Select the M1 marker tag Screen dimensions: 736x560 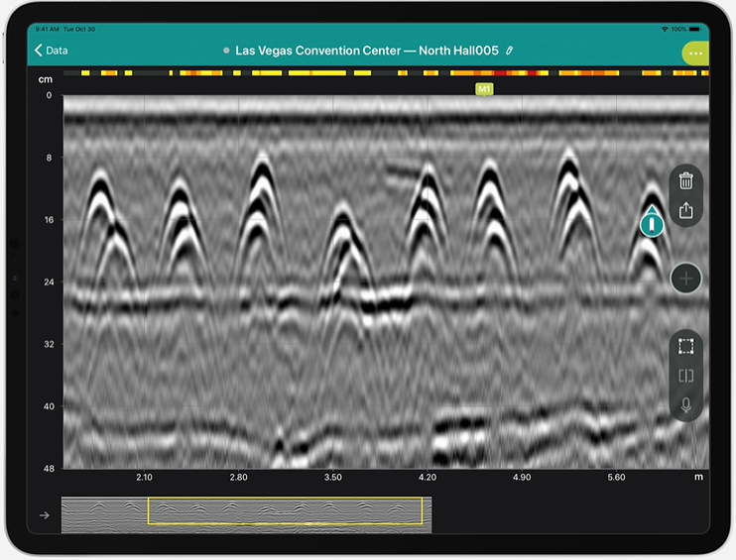[484, 89]
